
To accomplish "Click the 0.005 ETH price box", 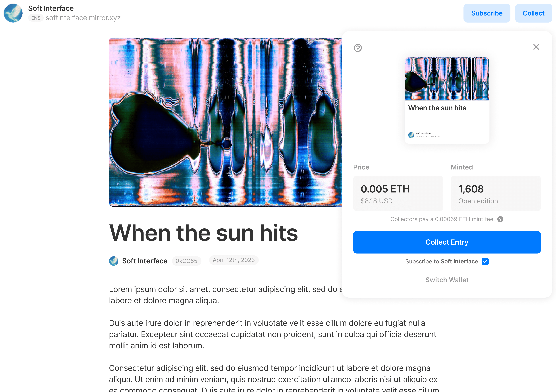I will 398,193.
